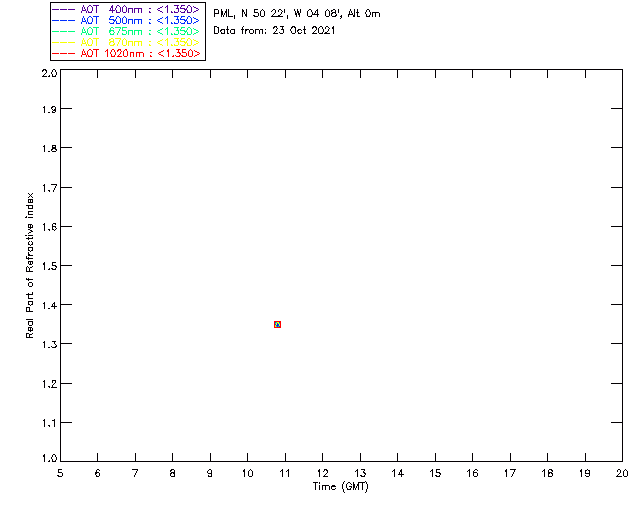Screen dimensions: 640x512
Task: Click the 18 x-axis tick label
Action: pyautogui.click(x=547, y=473)
